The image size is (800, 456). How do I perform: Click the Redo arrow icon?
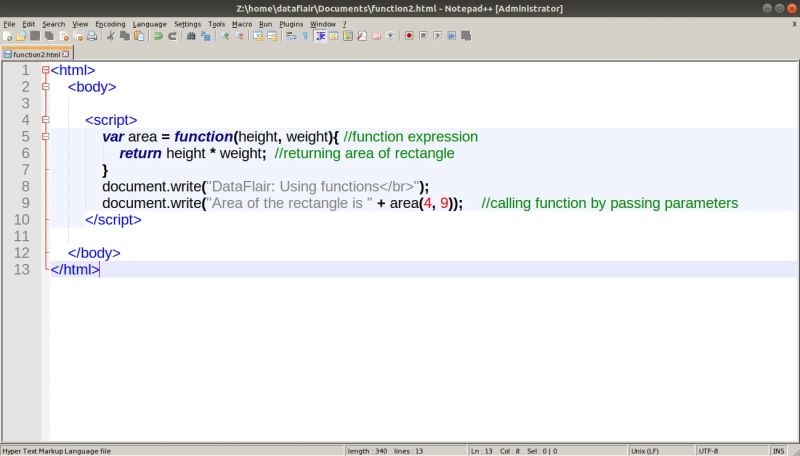tap(172, 36)
